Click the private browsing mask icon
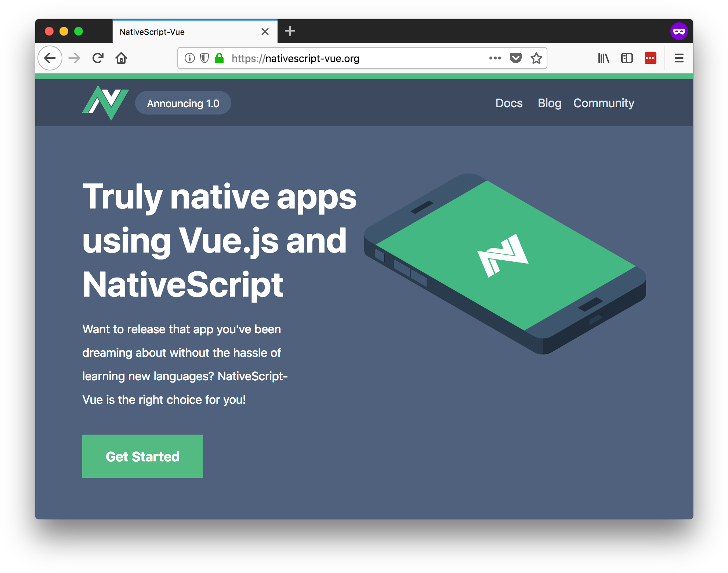This screenshot has height=573, width=728. (679, 31)
